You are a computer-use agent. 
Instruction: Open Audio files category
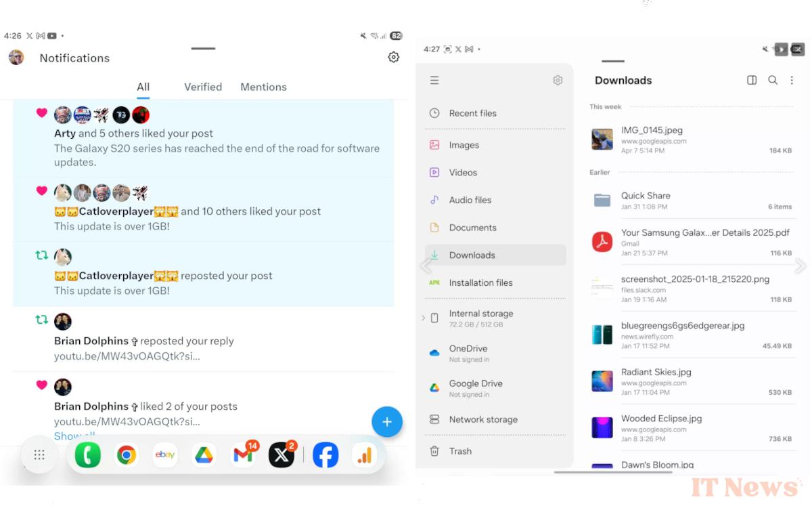pyautogui.click(x=495, y=200)
